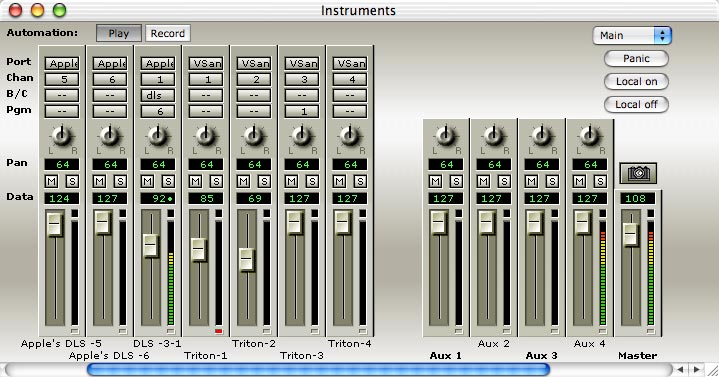Open the Port selector of Apple's DLS -5
Screen dimensions: 719x377
point(62,63)
